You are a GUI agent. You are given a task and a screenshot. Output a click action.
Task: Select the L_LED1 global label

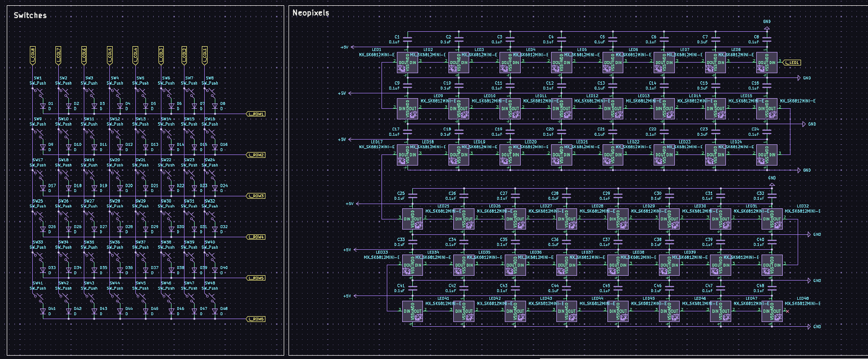(x=792, y=63)
